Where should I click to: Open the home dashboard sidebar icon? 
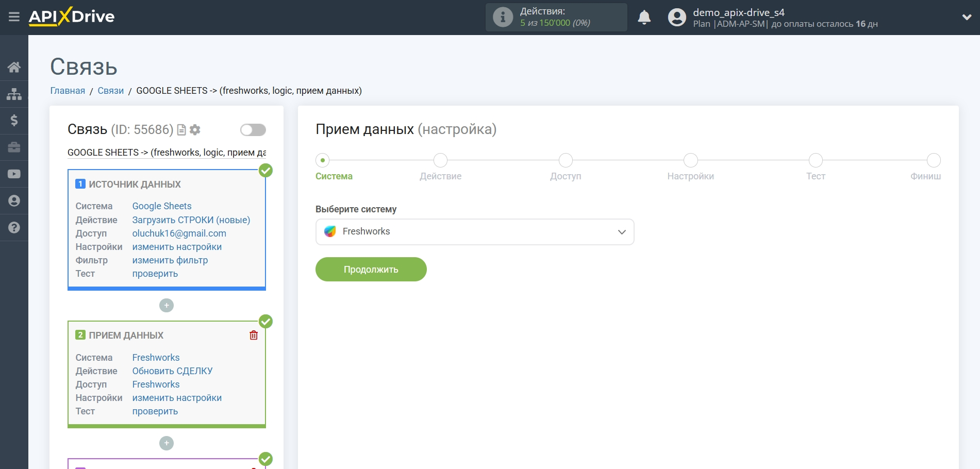tap(14, 67)
